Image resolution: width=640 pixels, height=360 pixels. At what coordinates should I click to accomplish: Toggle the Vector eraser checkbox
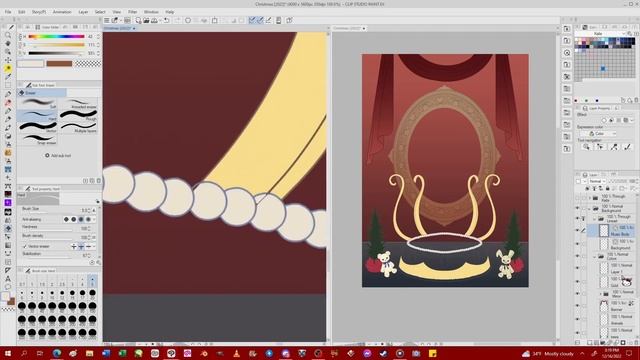(x=25, y=247)
